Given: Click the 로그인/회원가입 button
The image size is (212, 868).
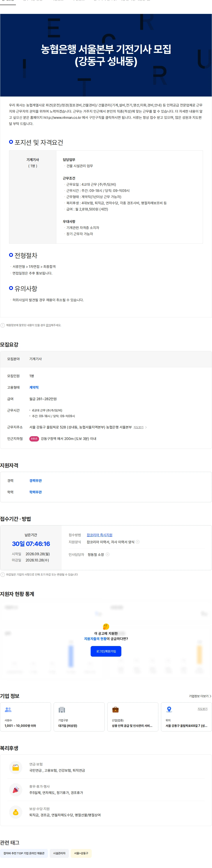Looking at the screenshot, I should [106, 651].
